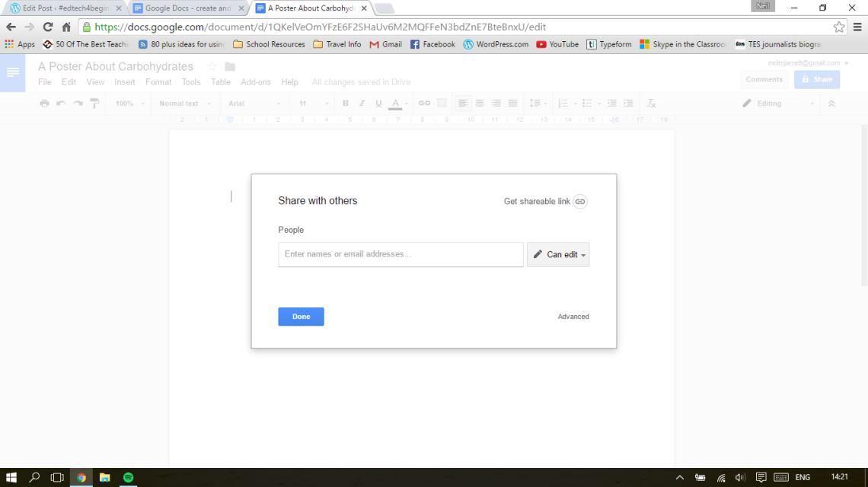Apply center alignment from the toolbar
This screenshot has height=487, width=868.
pyautogui.click(x=480, y=103)
